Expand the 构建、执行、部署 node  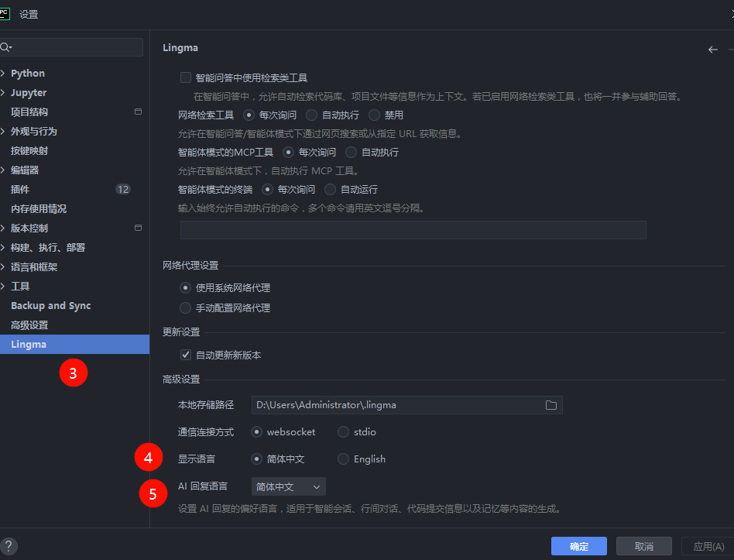[3, 247]
